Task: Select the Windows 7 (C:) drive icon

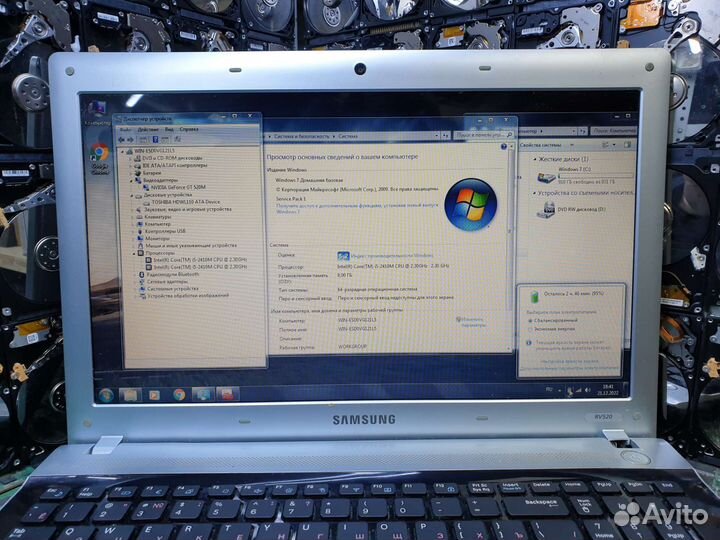Action: pyautogui.click(x=546, y=177)
